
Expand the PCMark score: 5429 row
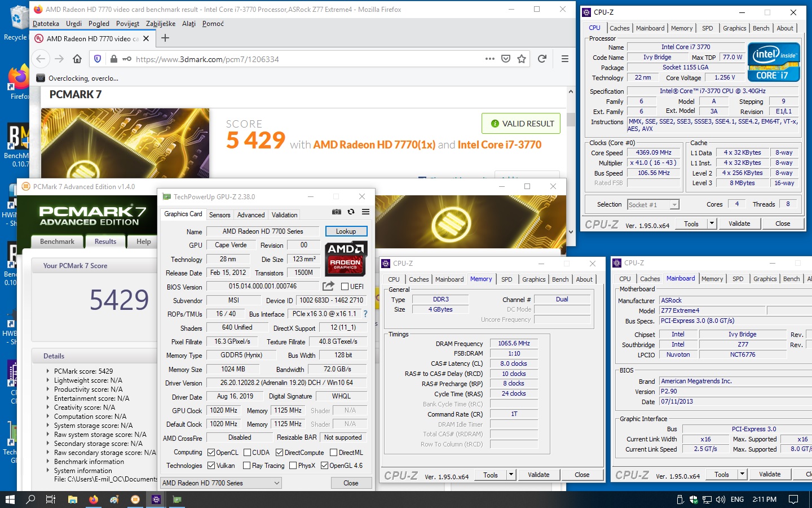[48, 371]
